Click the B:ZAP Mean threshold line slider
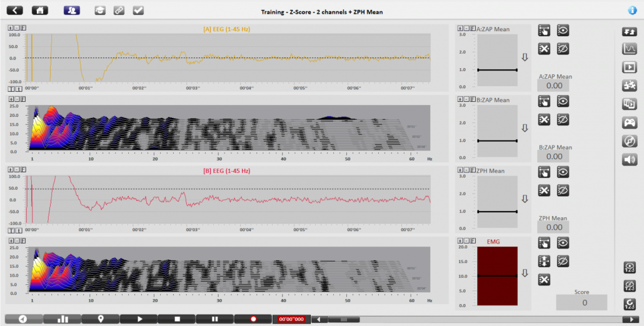The image size is (644, 326). pos(497,141)
